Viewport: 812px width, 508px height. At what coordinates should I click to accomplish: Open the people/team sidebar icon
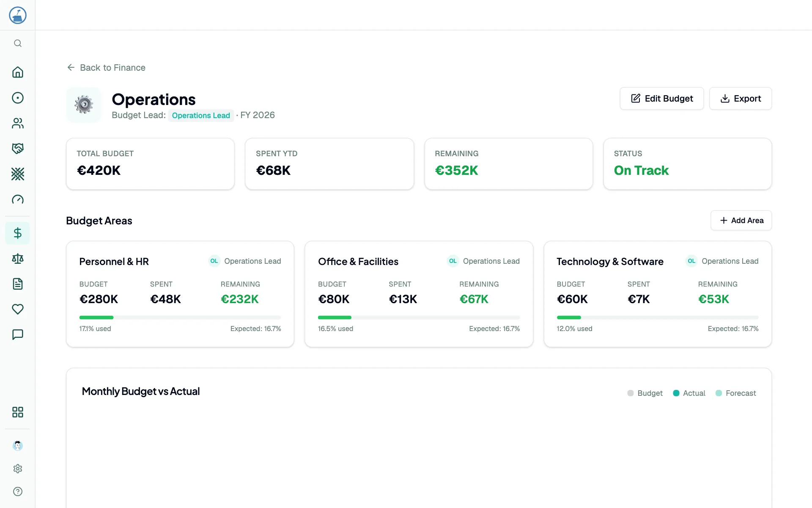tap(17, 123)
